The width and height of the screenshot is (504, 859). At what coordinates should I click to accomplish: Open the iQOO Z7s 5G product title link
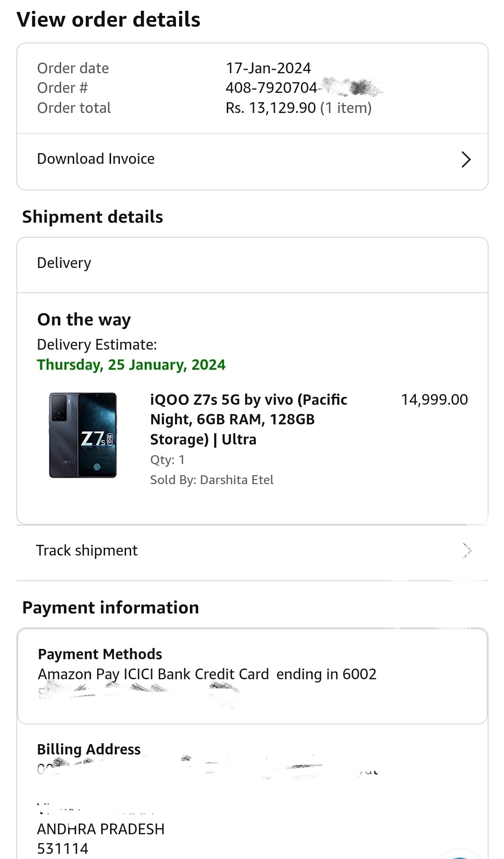(249, 419)
